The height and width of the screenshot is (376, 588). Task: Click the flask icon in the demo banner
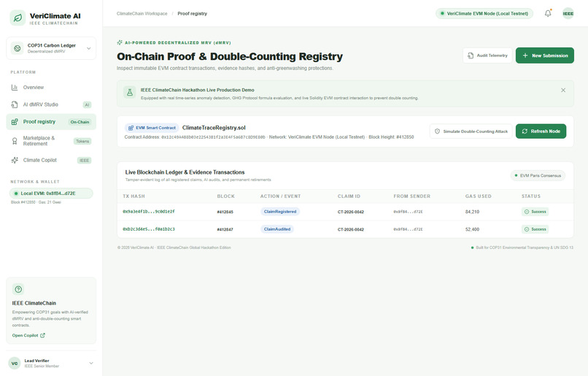(x=130, y=92)
